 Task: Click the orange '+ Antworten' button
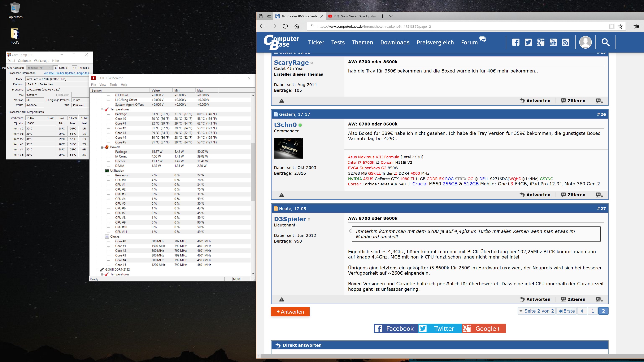(290, 312)
